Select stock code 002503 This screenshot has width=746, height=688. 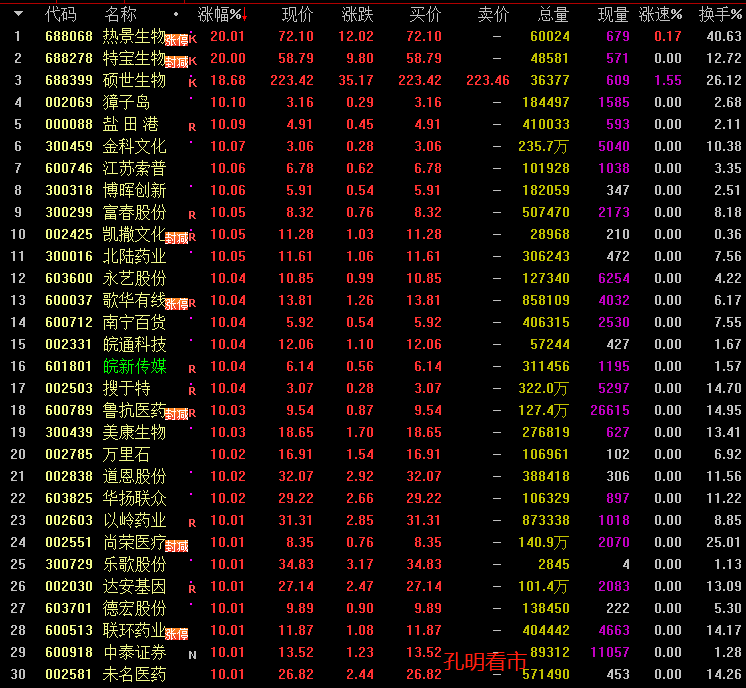(69, 388)
